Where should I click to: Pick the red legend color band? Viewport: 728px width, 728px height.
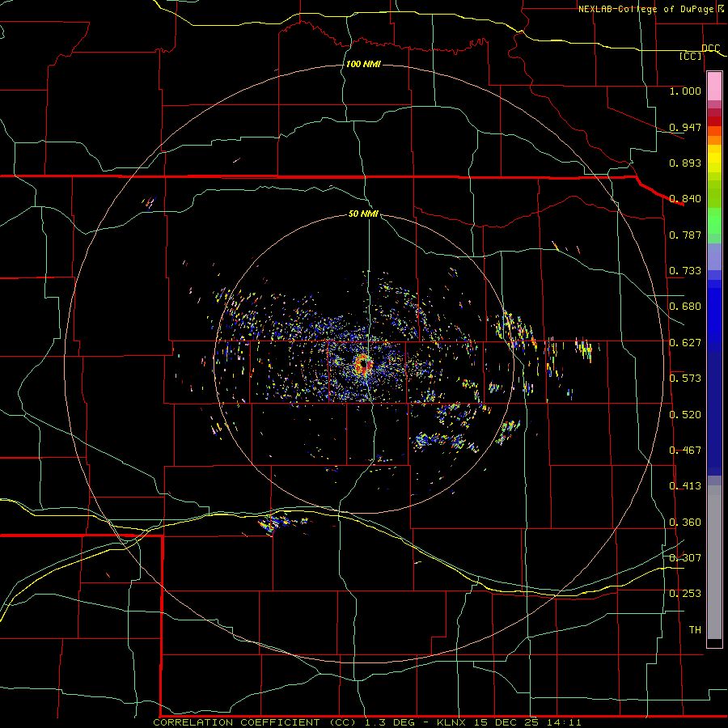(714, 121)
